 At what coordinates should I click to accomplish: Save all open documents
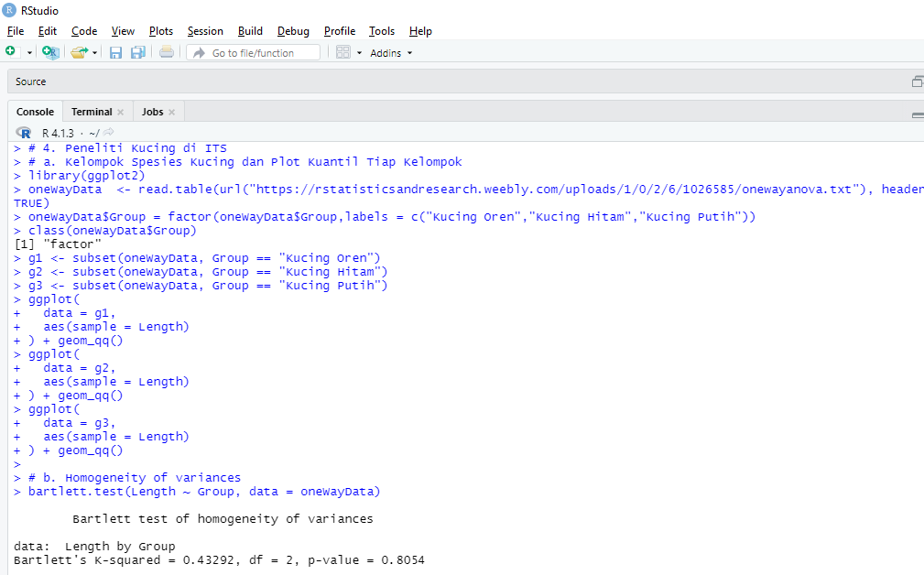tap(137, 52)
